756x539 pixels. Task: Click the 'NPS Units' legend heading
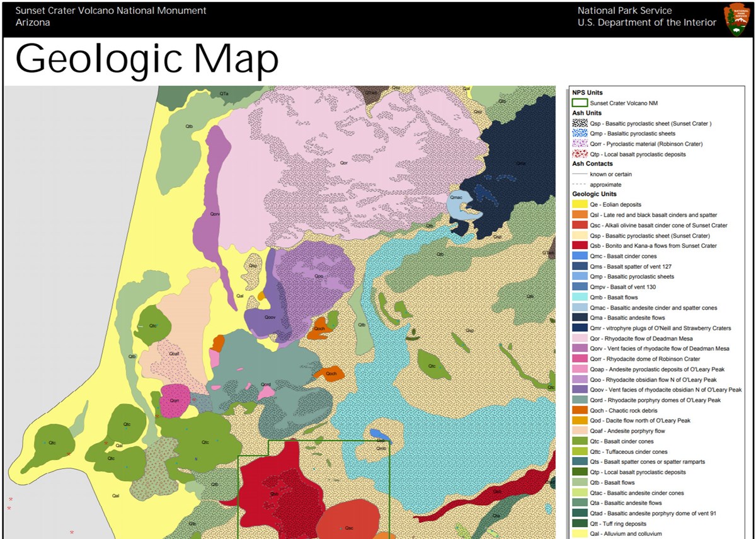[587, 93]
